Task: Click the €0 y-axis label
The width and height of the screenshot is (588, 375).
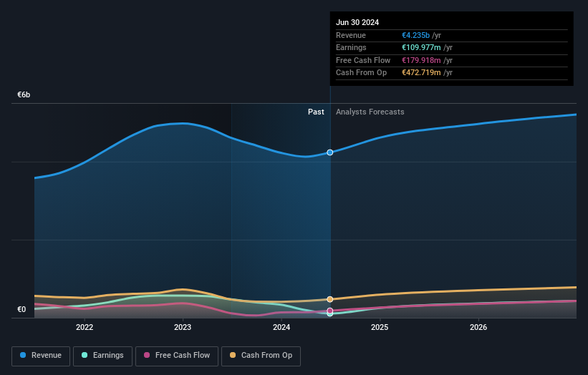Action: [21, 309]
